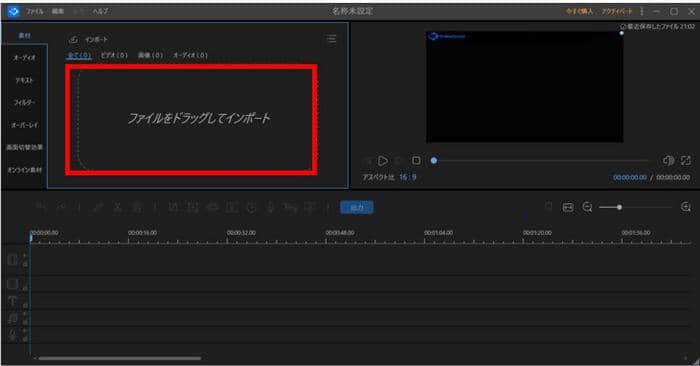Image resolution: width=700 pixels, height=366 pixels.
Task: Mute the voice-over microphone track
Action: (25, 331)
